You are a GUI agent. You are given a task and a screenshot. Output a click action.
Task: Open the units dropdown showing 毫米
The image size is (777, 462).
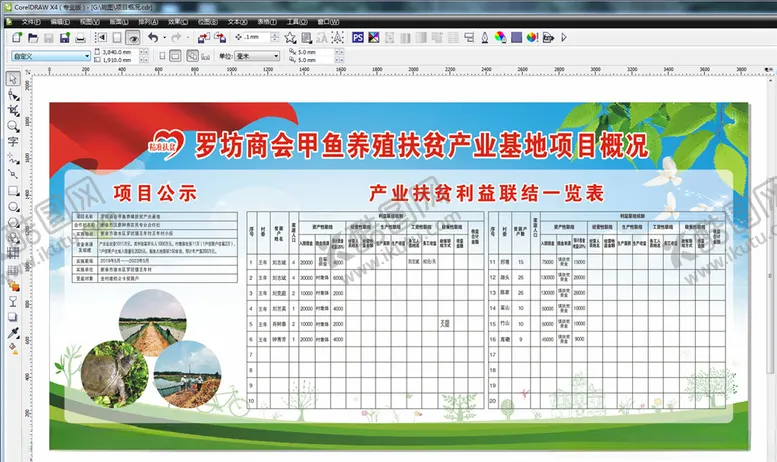click(x=257, y=56)
